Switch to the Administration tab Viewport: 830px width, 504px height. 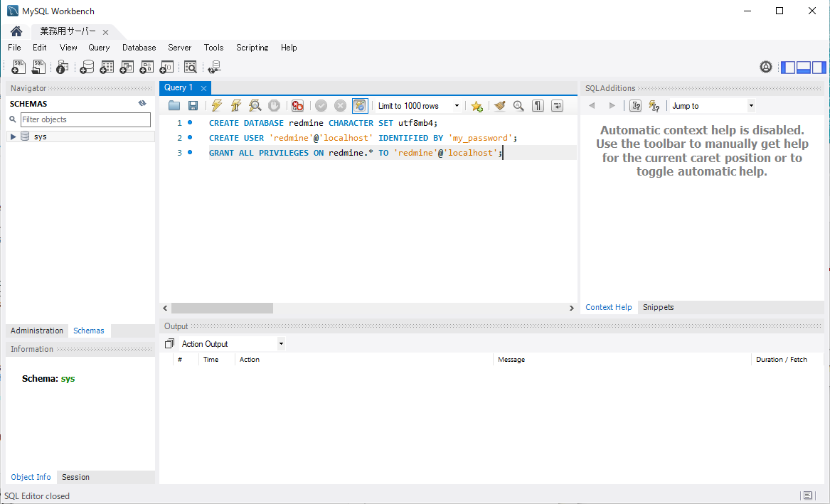tap(36, 331)
